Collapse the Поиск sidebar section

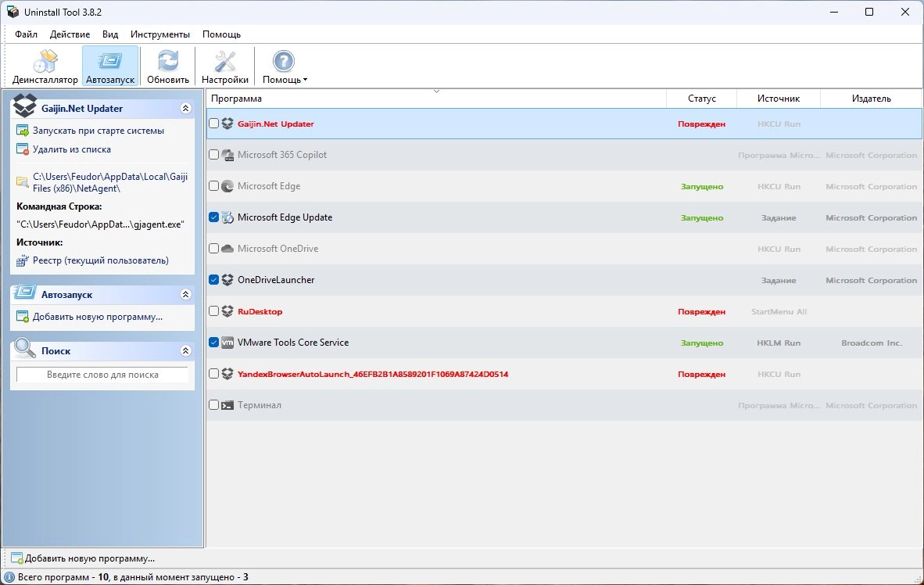click(185, 351)
